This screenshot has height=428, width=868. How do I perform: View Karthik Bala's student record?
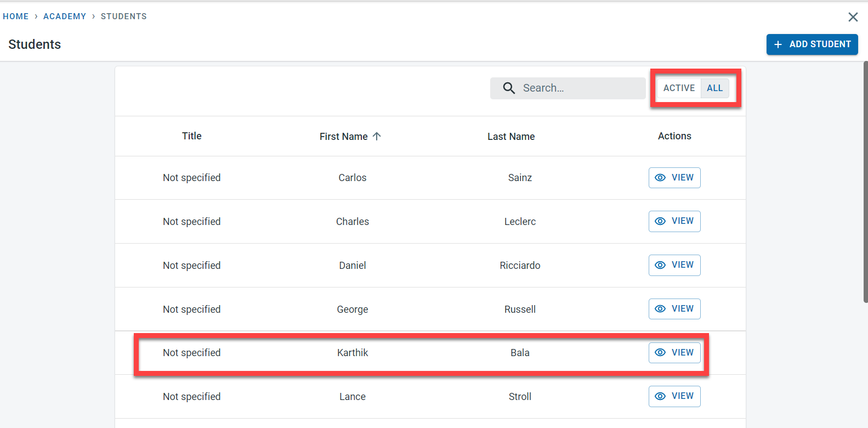pyautogui.click(x=674, y=353)
